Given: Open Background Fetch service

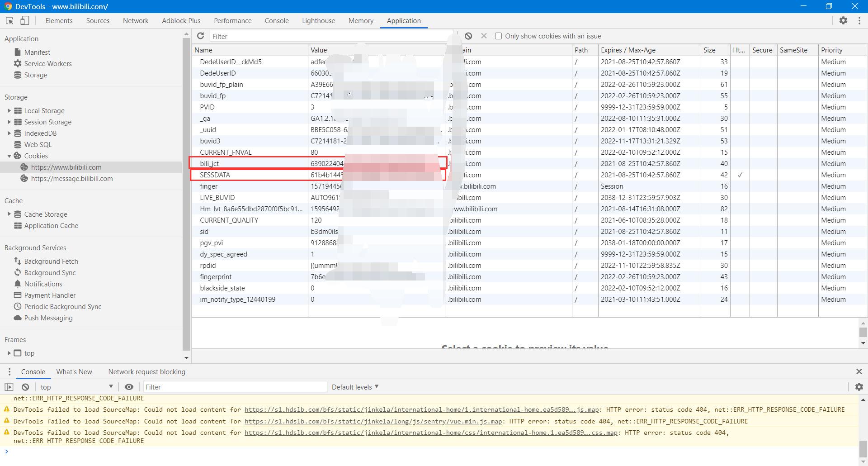Looking at the screenshot, I should point(51,261).
